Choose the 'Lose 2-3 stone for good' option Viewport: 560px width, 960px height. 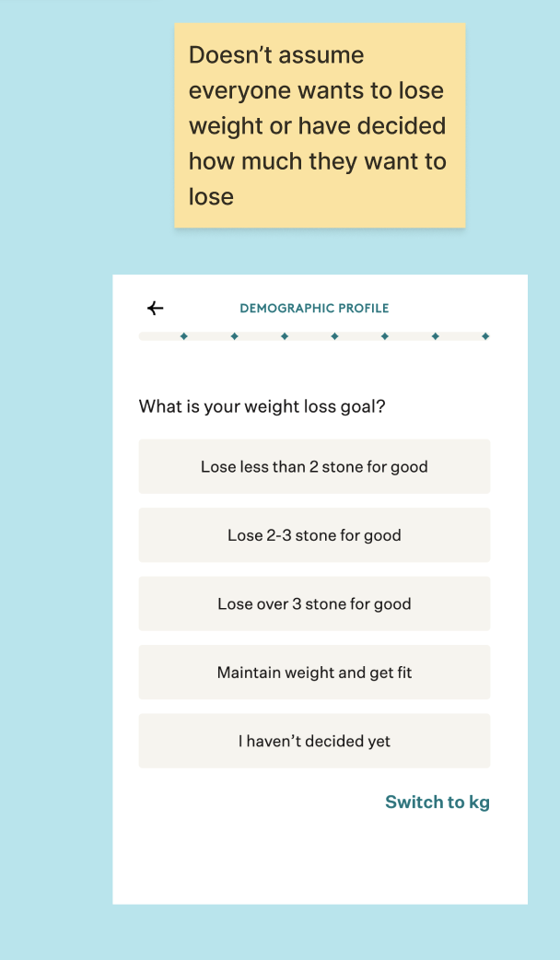click(315, 535)
